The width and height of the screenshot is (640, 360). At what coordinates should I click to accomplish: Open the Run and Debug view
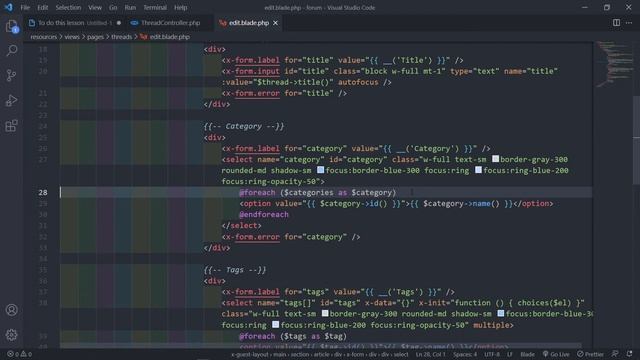coord(11,100)
